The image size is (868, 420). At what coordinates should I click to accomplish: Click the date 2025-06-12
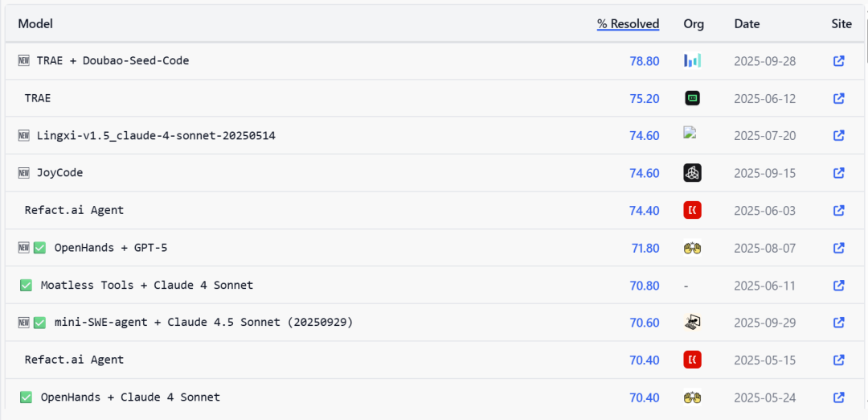click(x=765, y=99)
